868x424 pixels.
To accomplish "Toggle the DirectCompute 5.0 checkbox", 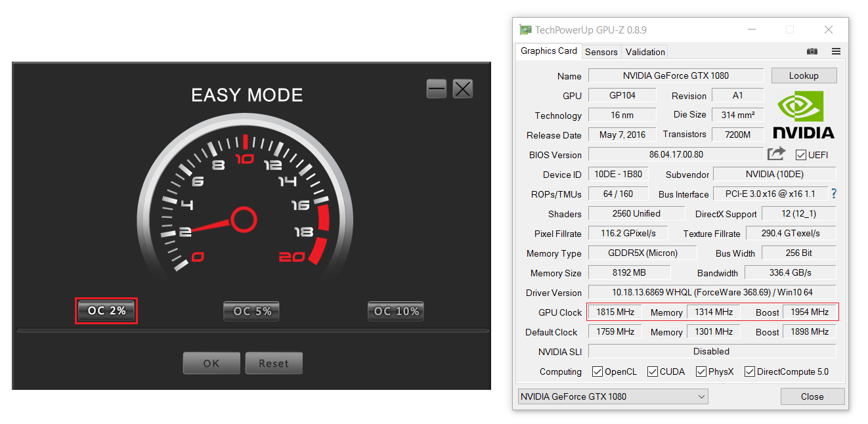I will (x=749, y=371).
